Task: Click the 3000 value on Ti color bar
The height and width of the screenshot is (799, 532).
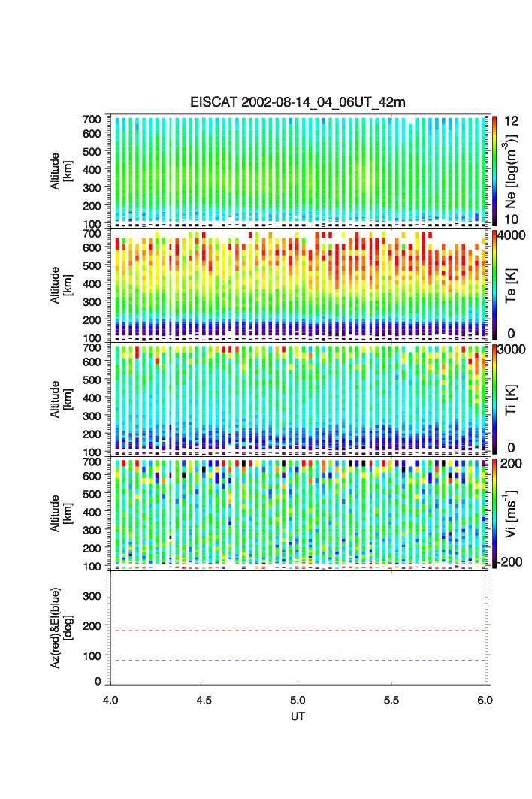Action: [x=510, y=349]
